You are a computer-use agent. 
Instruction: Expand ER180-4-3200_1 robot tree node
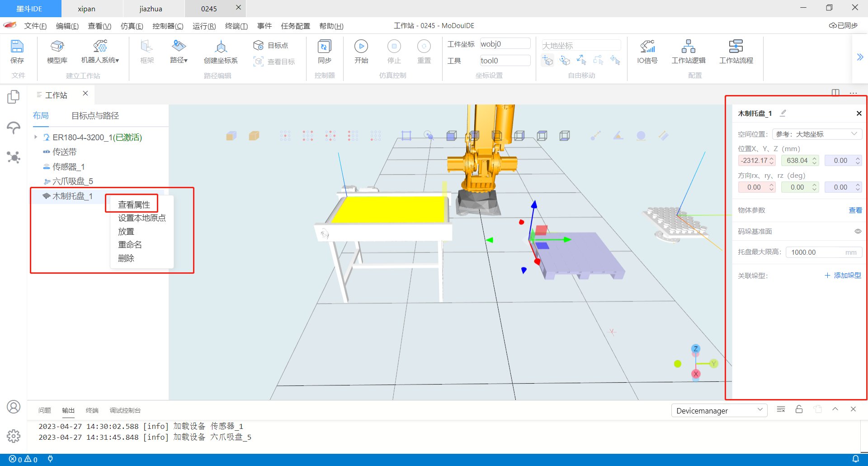click(36, 137)
